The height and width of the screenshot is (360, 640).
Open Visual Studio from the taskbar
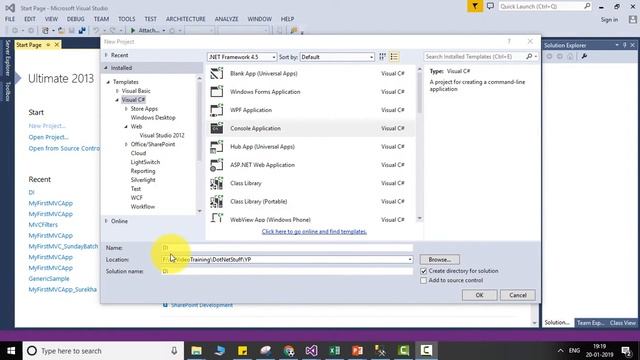coord(311,351)
